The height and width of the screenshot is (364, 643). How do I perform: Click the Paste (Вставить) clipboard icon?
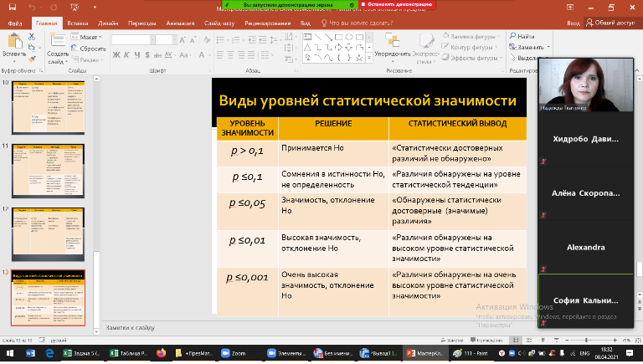(x=14, y=44)
